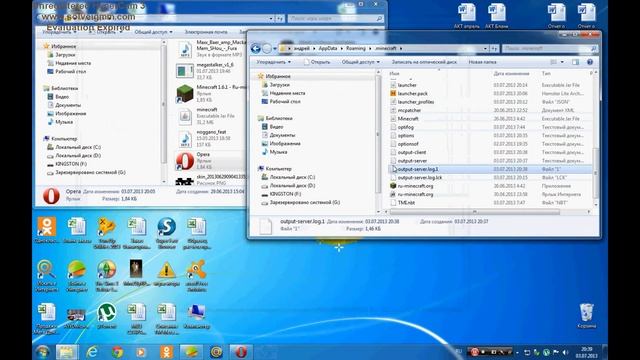640x360 pixels.
Task: Toggle preview pane in .minecraft window
Action: [x=576, y=62]
